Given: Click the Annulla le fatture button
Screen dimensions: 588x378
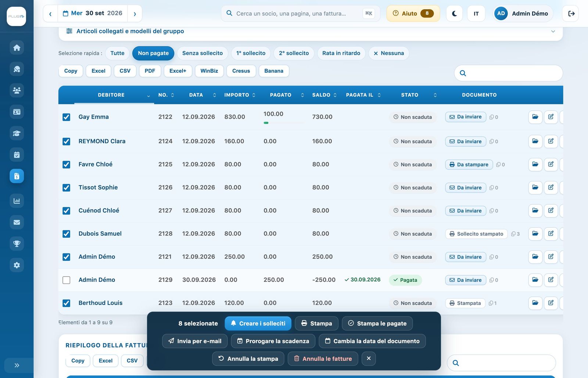Looking at the screenshot, I should tap(322, 359).
